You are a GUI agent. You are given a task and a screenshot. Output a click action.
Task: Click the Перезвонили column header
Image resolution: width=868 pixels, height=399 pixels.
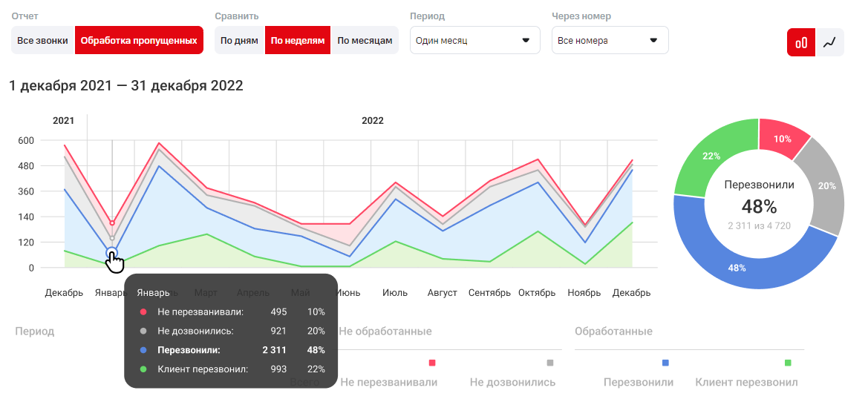[x=639, y=383]
